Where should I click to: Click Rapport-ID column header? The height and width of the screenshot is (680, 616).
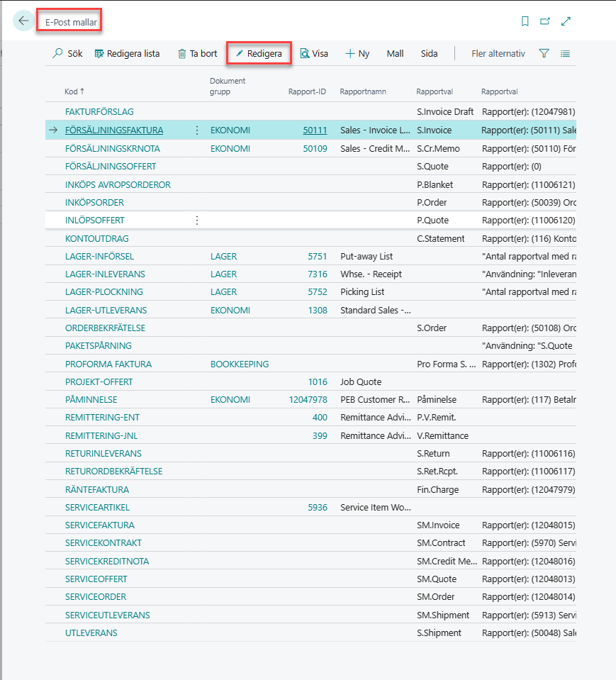tap(307, 91)
